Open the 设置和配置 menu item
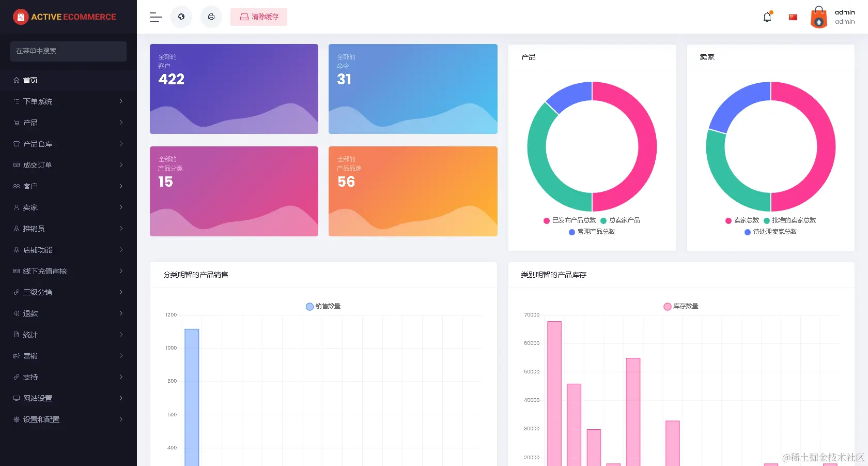The height and width of the screenshot is (466, 868). [x=68, y=419]
